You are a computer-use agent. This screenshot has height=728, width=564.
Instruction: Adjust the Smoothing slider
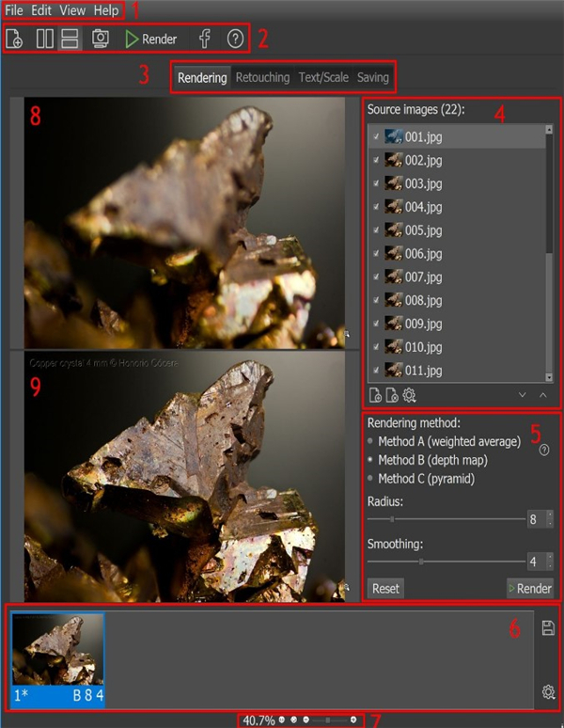(421, 562)
